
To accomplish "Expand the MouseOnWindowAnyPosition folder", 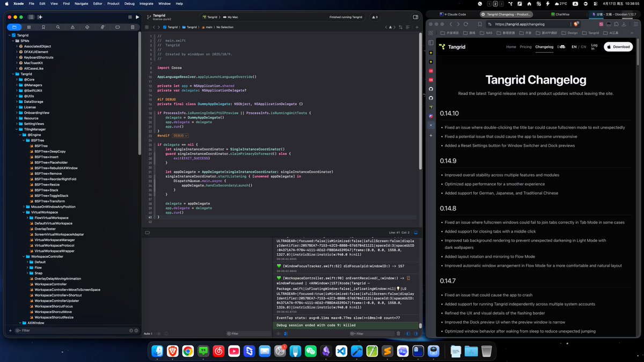I will (24, 206).
